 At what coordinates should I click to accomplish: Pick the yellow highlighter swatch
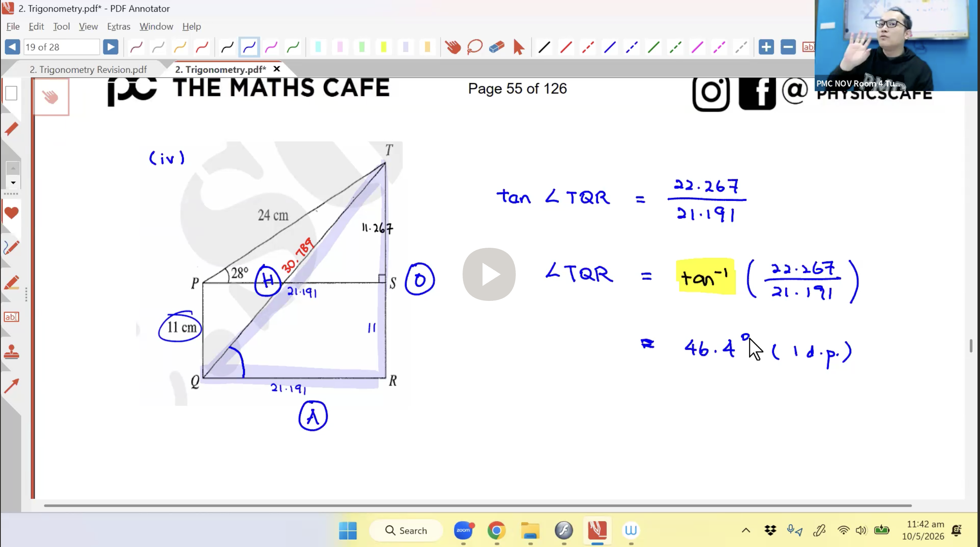tap(384, 47)
